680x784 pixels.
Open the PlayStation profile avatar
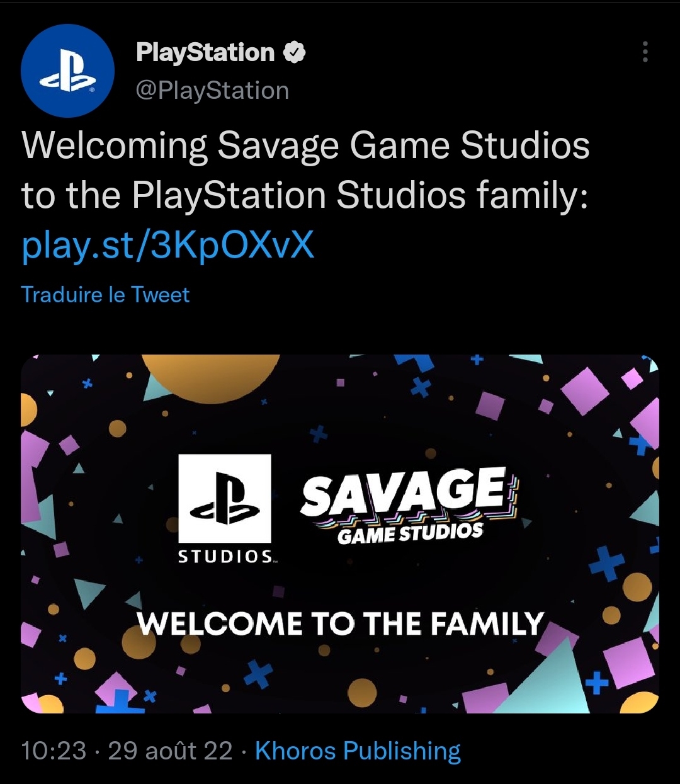click(x=67, y=71)
